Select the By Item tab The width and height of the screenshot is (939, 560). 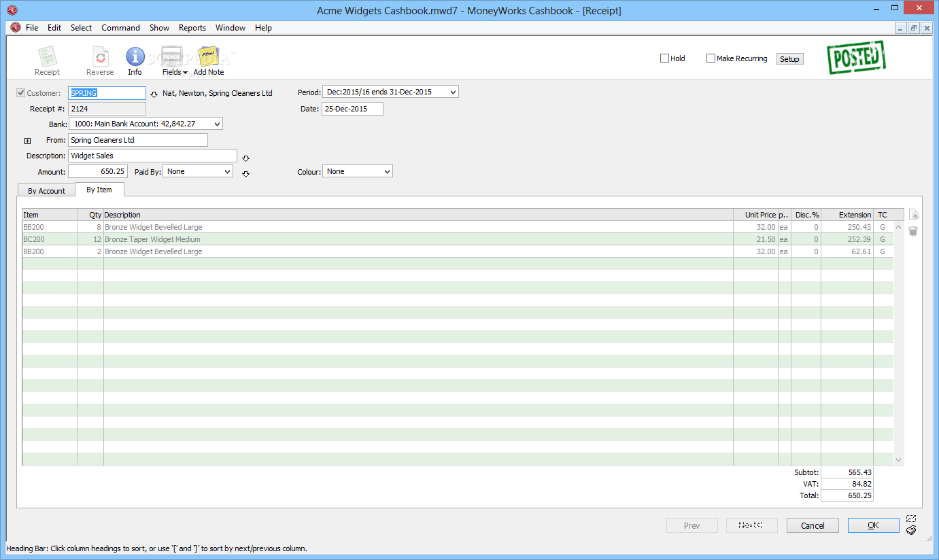coord(99,190)
